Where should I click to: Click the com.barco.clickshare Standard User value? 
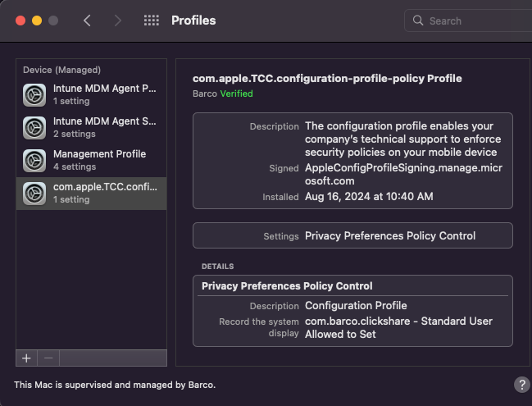[x=398, y=327]
